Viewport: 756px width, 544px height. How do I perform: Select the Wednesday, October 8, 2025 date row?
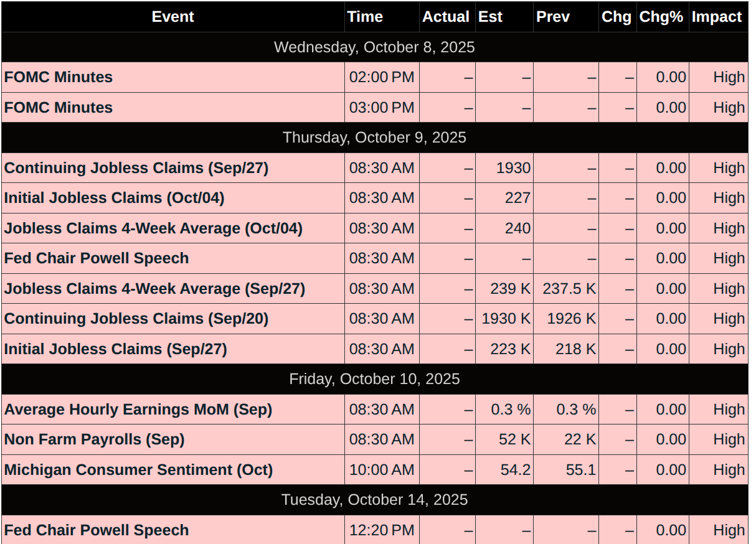(374, 47)
